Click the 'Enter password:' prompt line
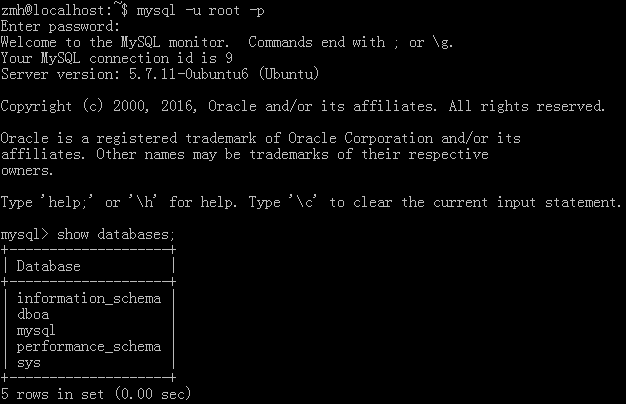 60,26
